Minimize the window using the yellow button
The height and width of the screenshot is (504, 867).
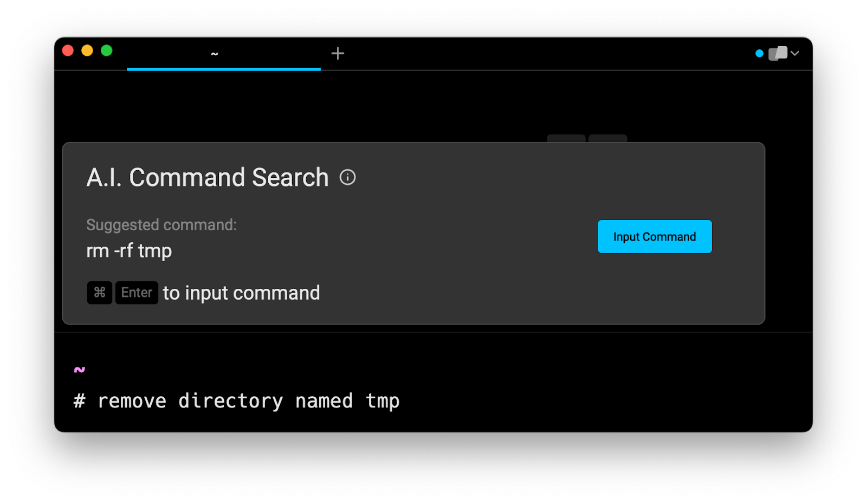(x=87, y=50)
